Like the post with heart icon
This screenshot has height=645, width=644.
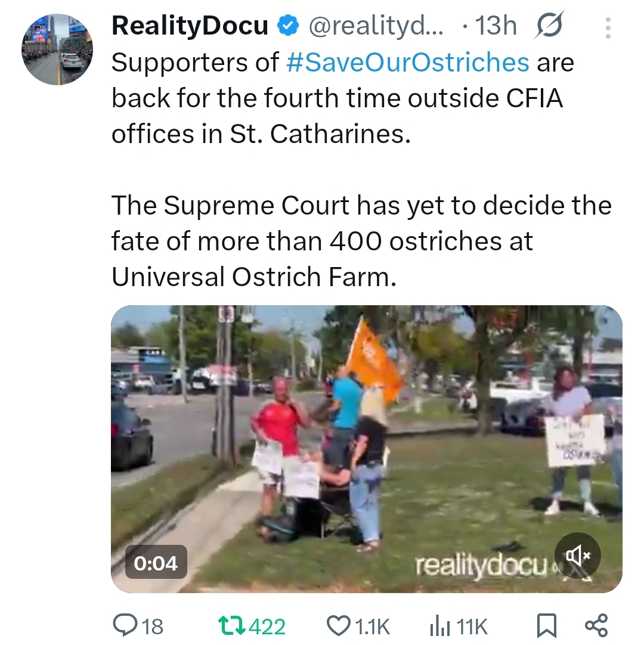(338, 625)
